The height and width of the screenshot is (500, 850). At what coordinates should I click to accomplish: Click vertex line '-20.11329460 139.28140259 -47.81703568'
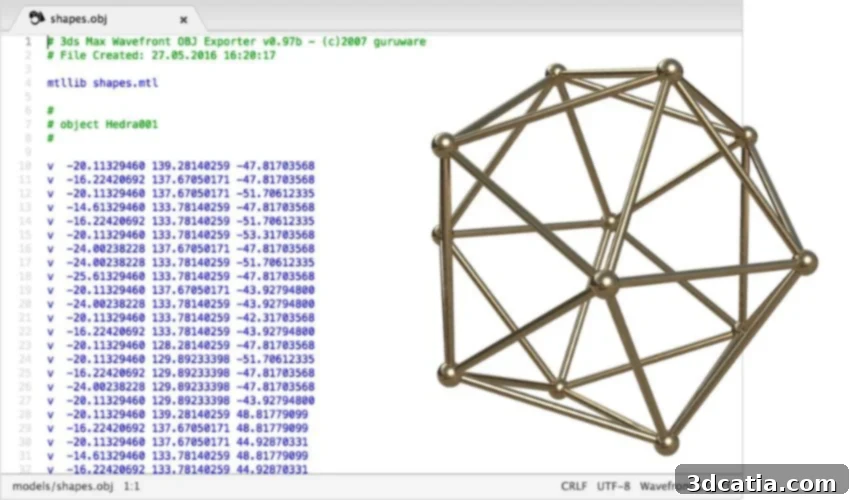pos(181,165)
